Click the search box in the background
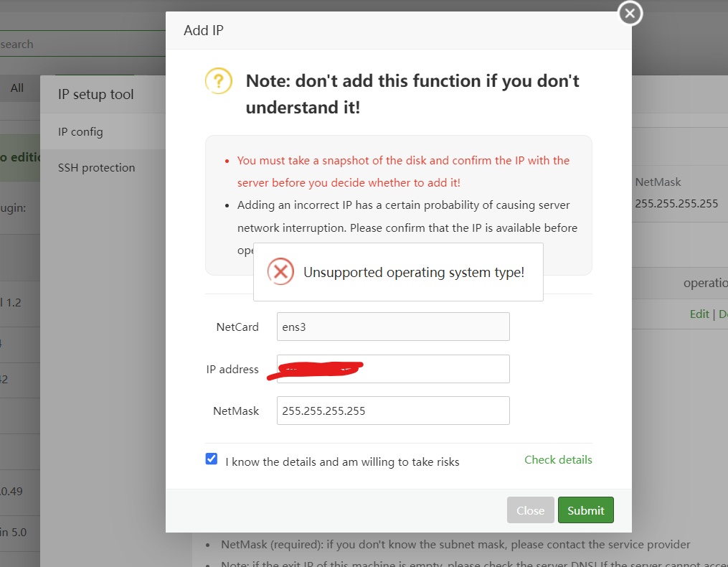Screen dimensions: 728x567 72,44
